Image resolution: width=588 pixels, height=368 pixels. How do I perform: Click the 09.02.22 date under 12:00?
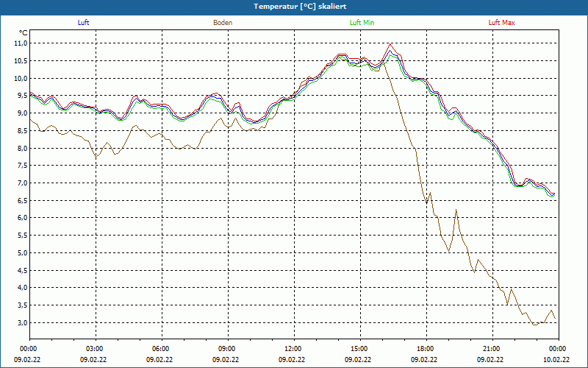coord(292,360)
